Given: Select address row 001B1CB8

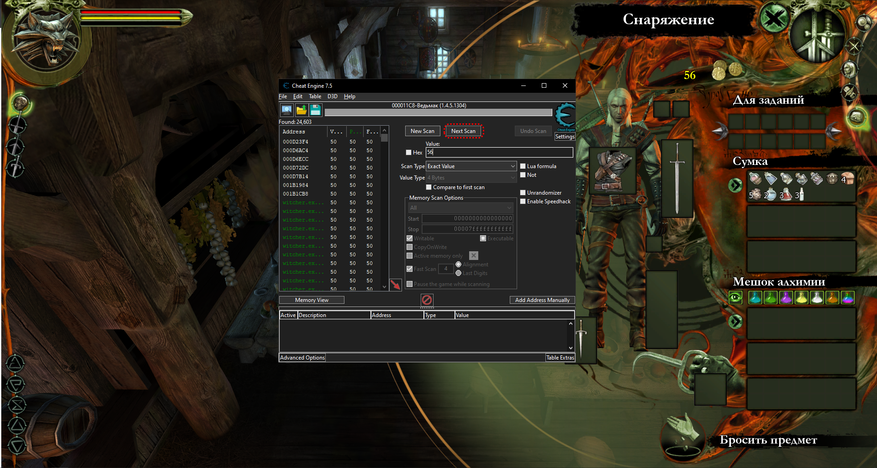Looking at the screenshot, I should pos(330,193).
